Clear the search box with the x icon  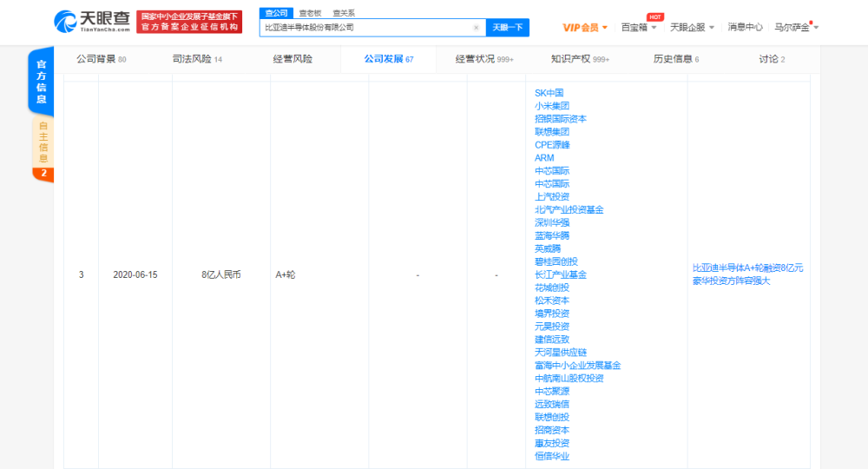coord(476,28)
